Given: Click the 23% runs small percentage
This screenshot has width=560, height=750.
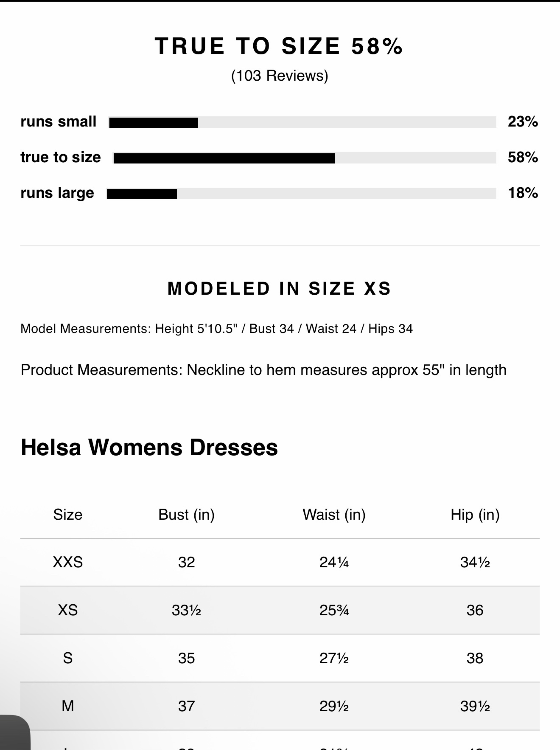Looking at the screenshot, I should pos(523,122).
